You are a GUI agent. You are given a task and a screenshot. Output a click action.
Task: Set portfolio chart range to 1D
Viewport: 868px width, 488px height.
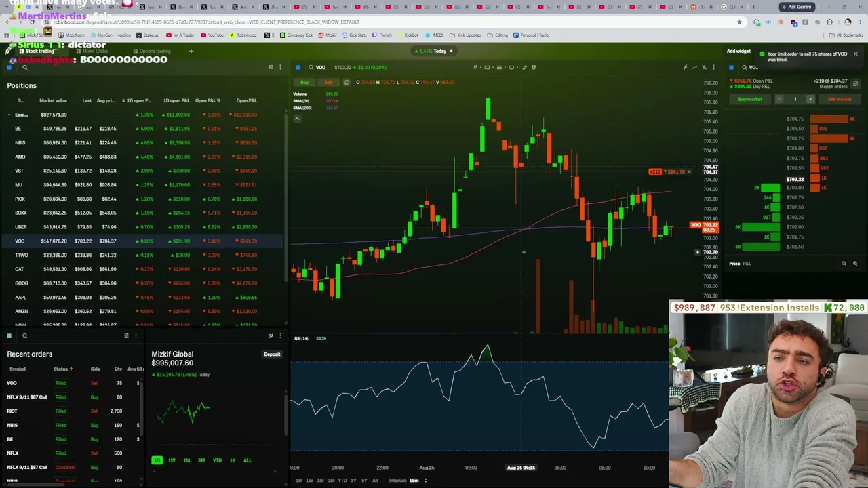click(157, 460)
